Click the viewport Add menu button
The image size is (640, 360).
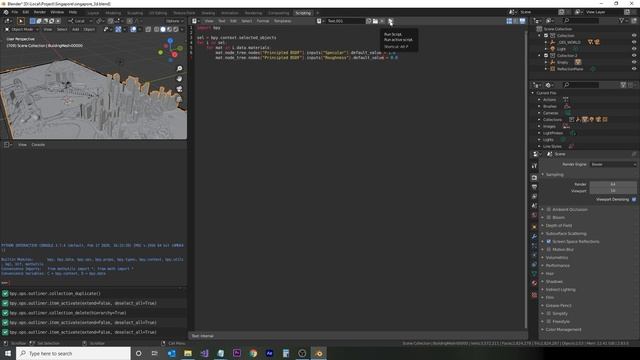coord(76,29)
